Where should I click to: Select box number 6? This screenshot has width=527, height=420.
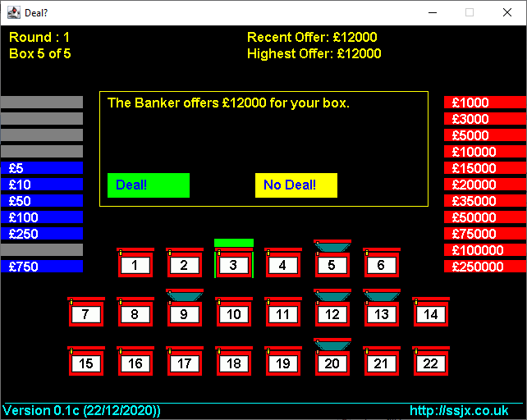[382, 262]
